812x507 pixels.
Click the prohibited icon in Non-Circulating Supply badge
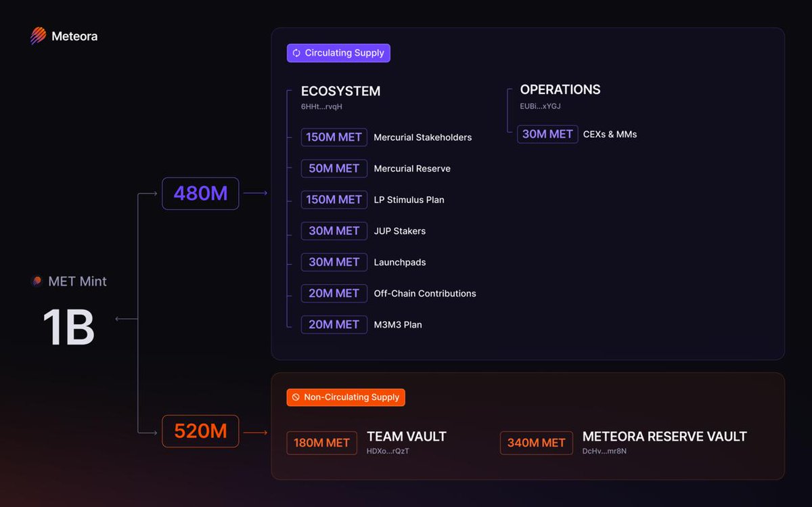click(296, 397)
